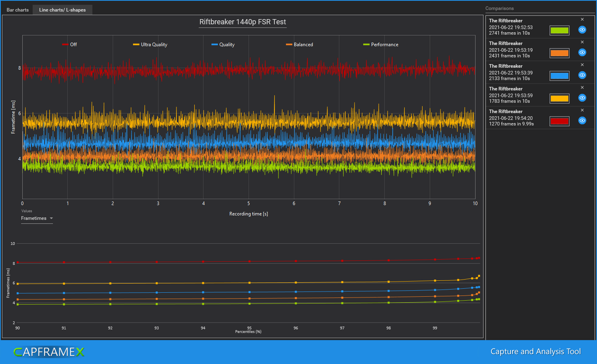Image resolution: width=597 pixels, height=364 pixels.
Task: Click the eye icon for the 1783 frames record
Action: [x=582, y=98]
